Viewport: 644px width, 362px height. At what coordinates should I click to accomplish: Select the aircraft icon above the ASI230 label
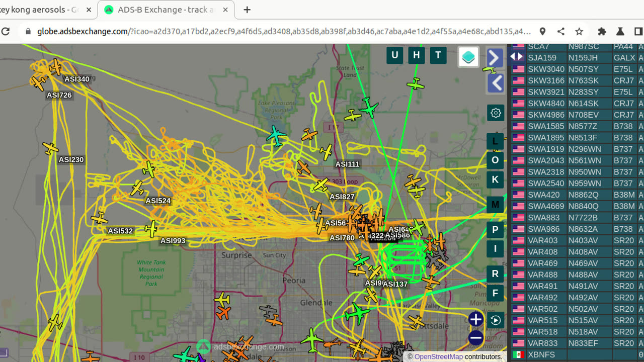(51, 148)
